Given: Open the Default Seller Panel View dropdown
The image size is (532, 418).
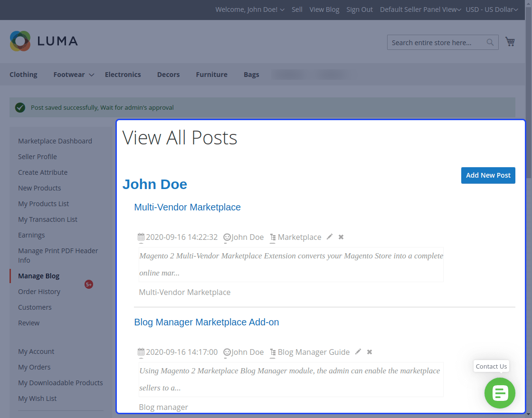Looking at the screenshot, I should click(420, 9).
